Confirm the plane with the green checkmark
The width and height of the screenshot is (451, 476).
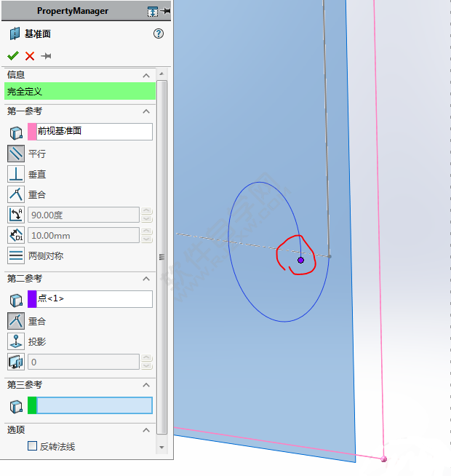(x=13, y=56)
